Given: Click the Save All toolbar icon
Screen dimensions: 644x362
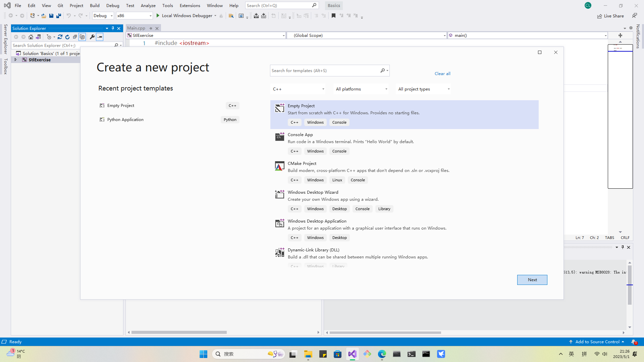Looking at the screenshot, I should [59, 16].
